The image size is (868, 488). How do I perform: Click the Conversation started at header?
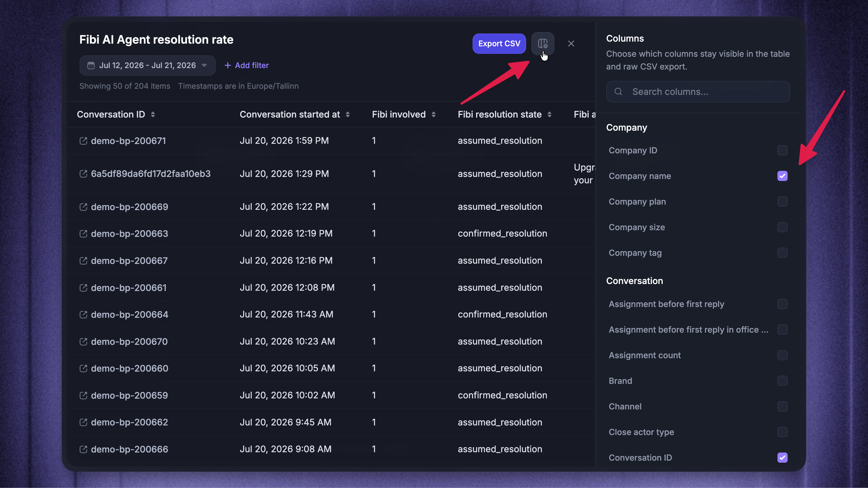pyautogui.click(x=289, y=114)
